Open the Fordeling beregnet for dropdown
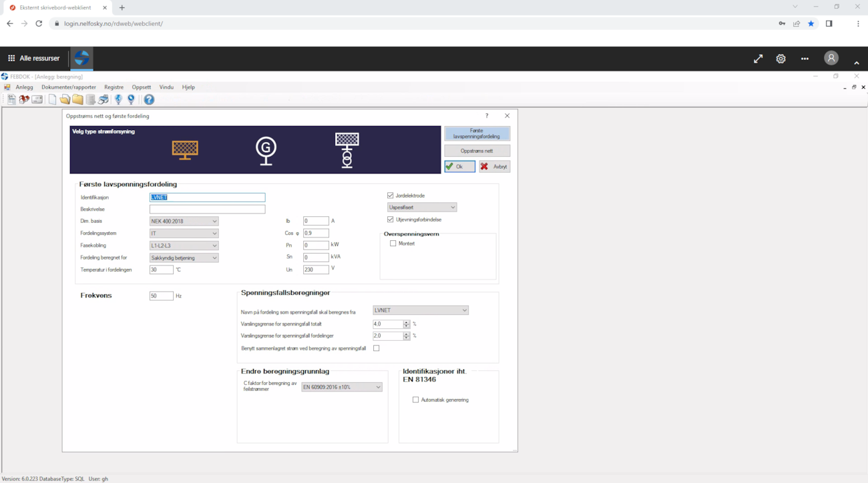 (x=184, y=258)
